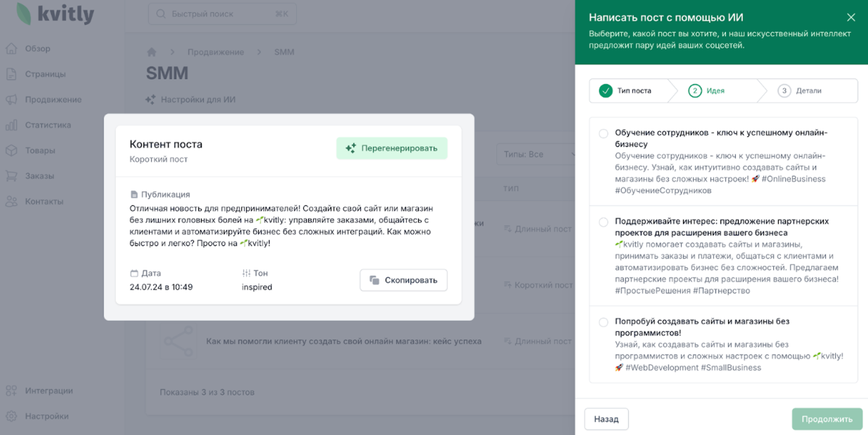This screenshot has height=435, width=868.
Task: Select idea Попробуй создавать сайты radio
Action: pos(603,322)
